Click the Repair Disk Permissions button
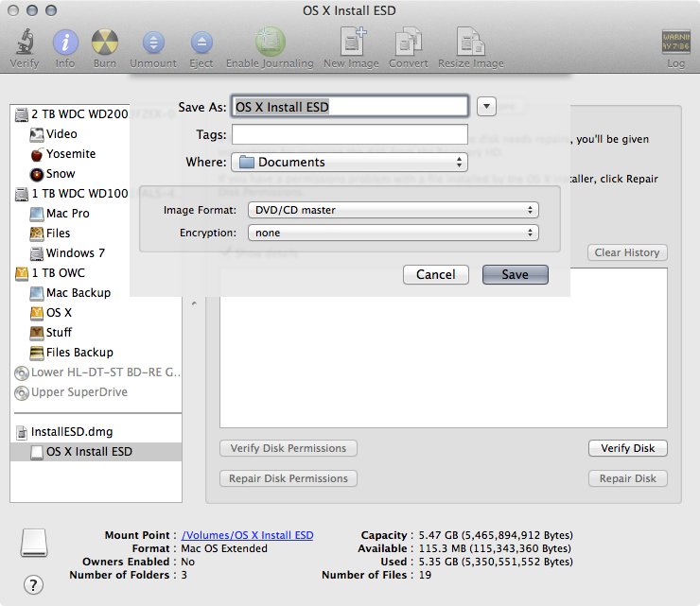The height and width of the screenshot is (606, 700). click(289, 478)
